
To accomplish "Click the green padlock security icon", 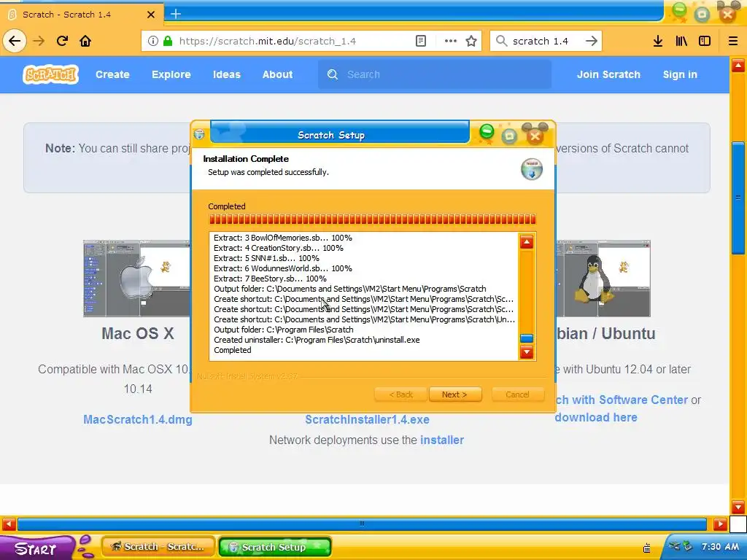I will (168, 41).
